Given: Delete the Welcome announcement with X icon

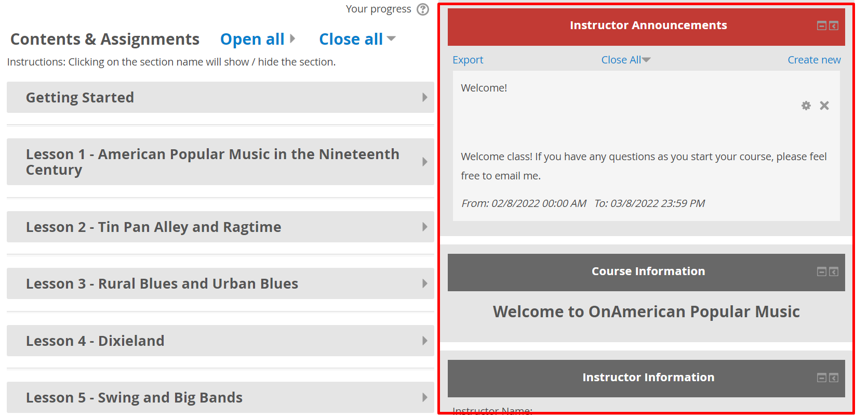Looking at the screenshot, I should (824, 106).
